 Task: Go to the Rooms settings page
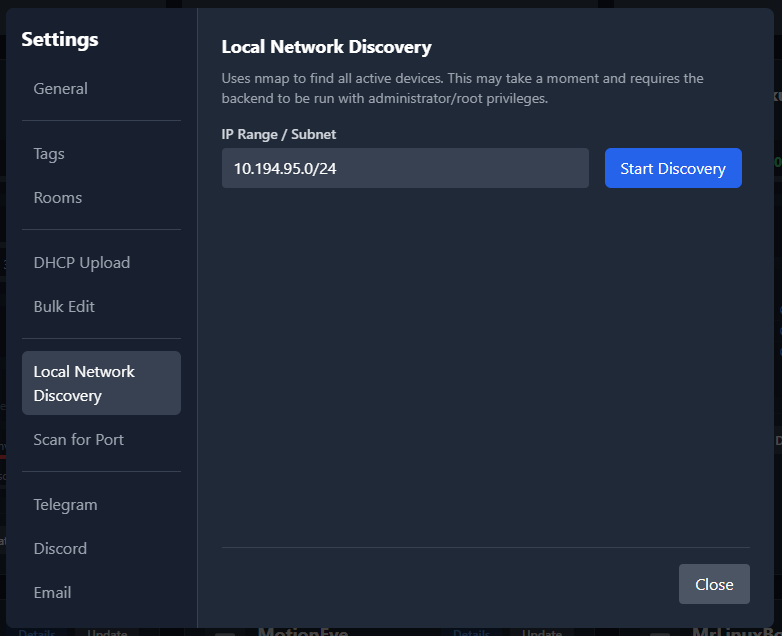tap(58, 198)
